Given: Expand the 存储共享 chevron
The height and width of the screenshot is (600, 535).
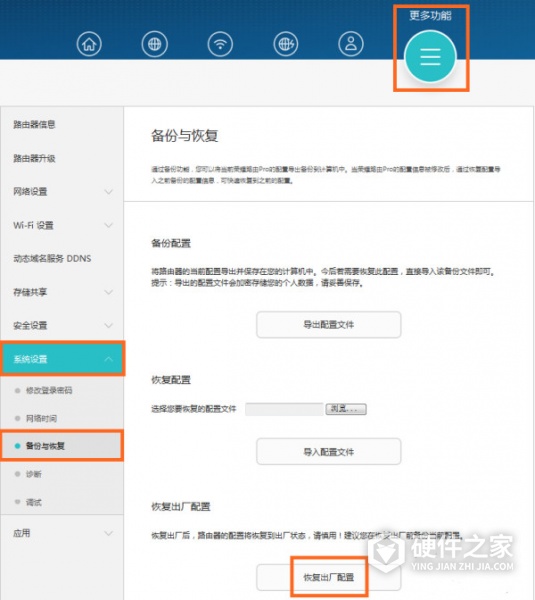Looking at the screenshot, I should (x=109, y=292).
